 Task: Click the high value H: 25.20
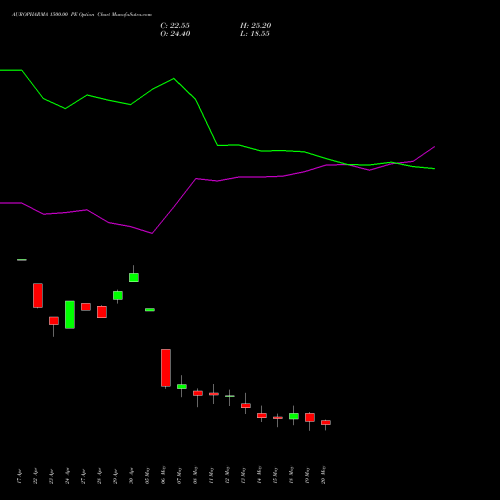tap(256, 26)
